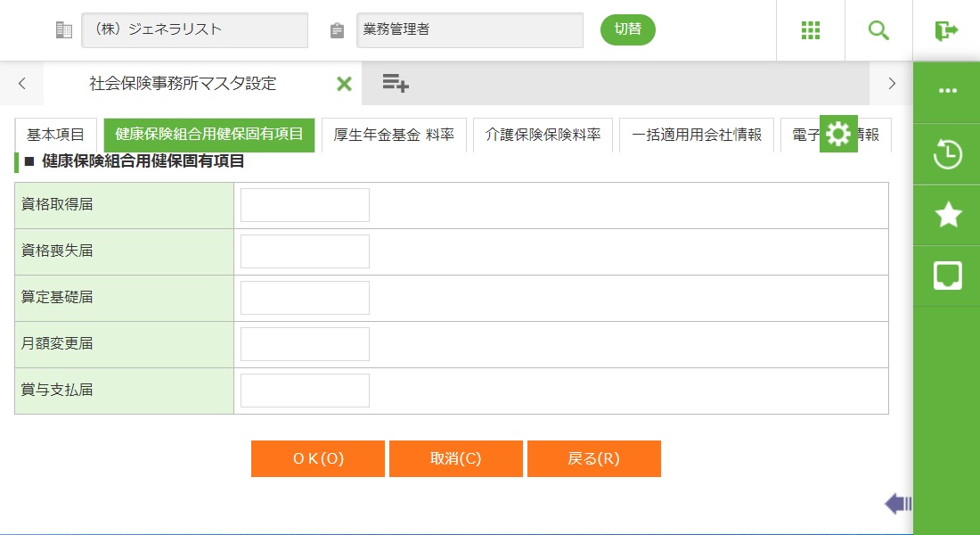Click the 業務管理者 role field
This screenshot has height=535, width=980.
click(x=470, y=30)
